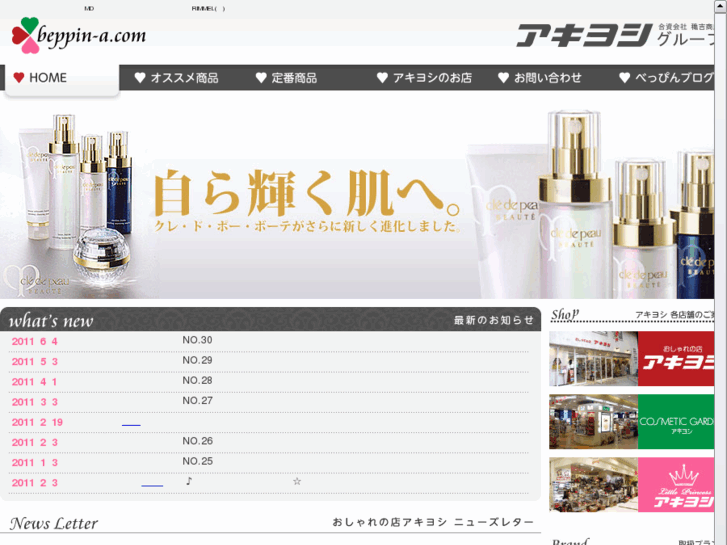Open the Cosmetic Garden shop banner
Viewport: 727px width, 545px height.
point(631,422)
